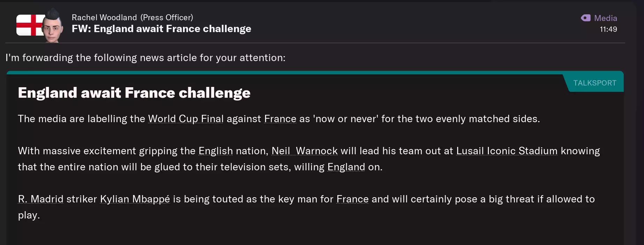This screenshot has width=644, height=245.
Task: Click the purple Media tag icon
Action: 586,18
